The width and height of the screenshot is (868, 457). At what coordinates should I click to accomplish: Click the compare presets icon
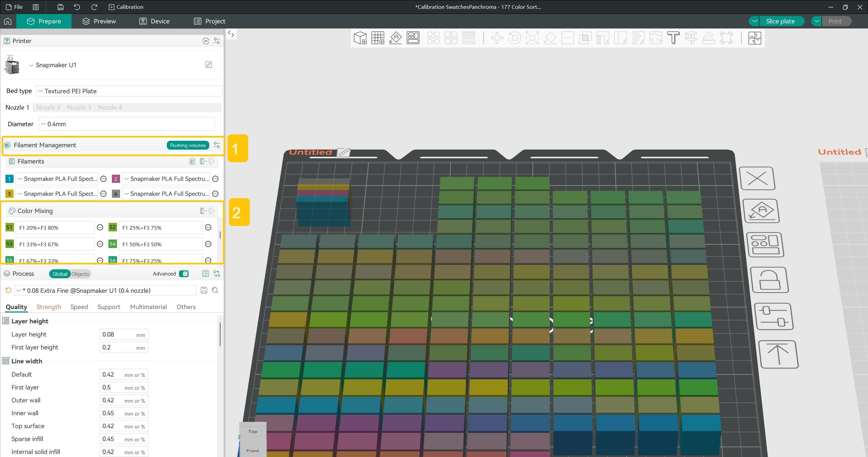click(217, 274)
